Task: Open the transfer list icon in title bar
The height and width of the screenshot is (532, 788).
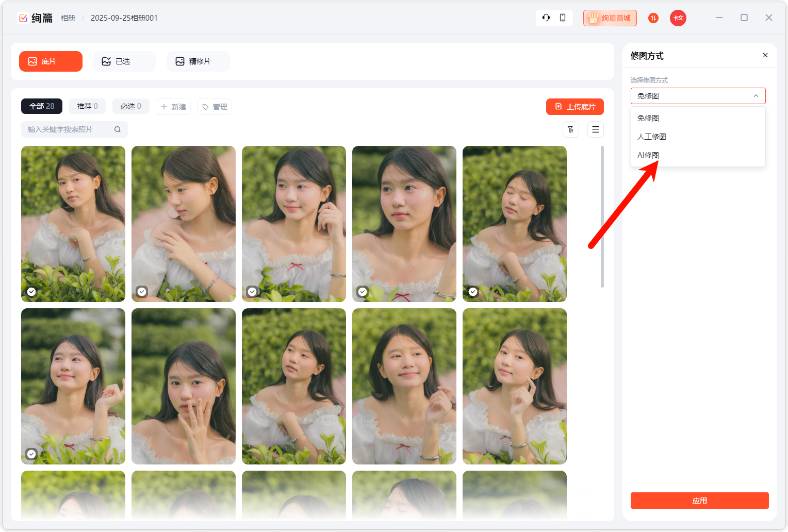Action: [x=653, y=18]
